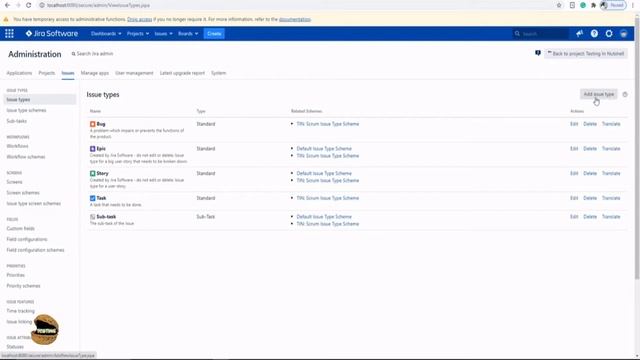Viewport: 640px width, 360px height.
Task: Edit the Bug issue type
Action: pos(574,124)
